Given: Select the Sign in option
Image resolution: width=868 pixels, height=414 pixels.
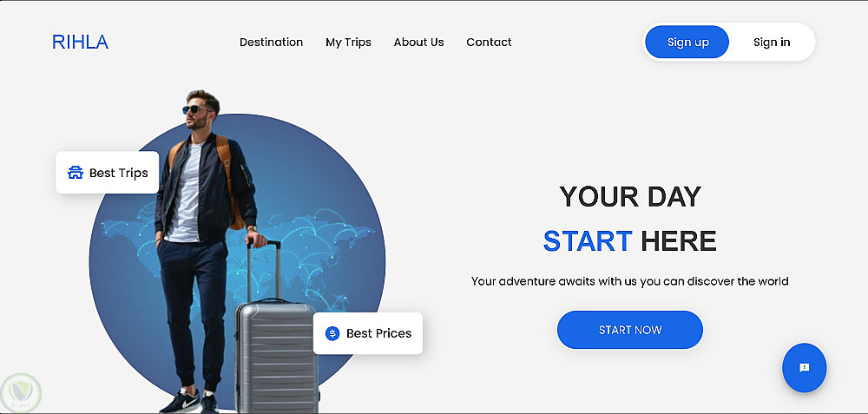Looking at the screenshot, I should click(772, 42).
